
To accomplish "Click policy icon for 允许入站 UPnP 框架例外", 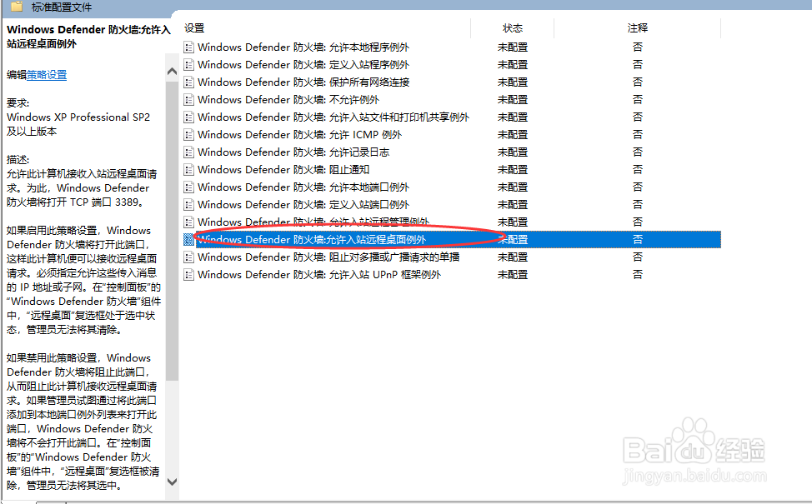I will [x=189, y=275].
